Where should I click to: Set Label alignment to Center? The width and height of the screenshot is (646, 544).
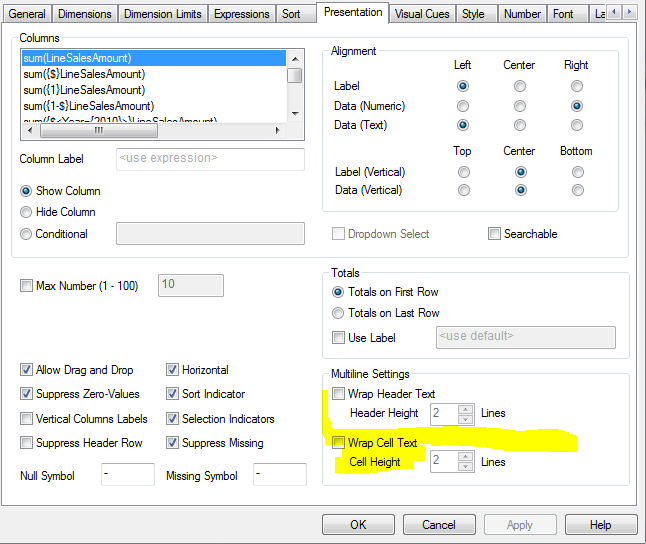click(520, 86)
